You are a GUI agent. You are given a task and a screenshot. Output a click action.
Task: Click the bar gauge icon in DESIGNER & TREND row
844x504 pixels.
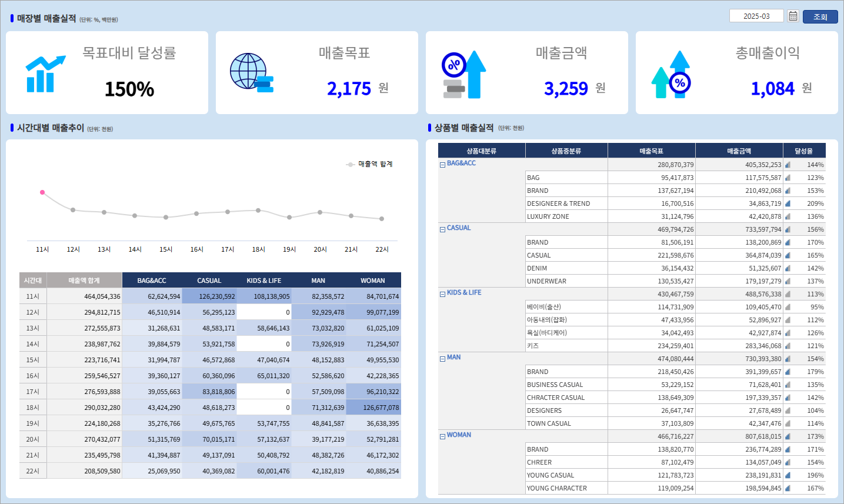(788, 203)
